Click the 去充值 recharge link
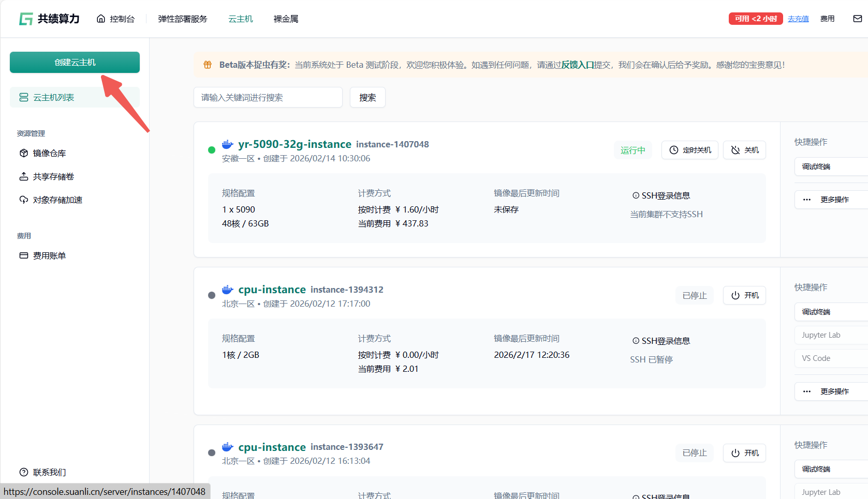 (798, 19)
